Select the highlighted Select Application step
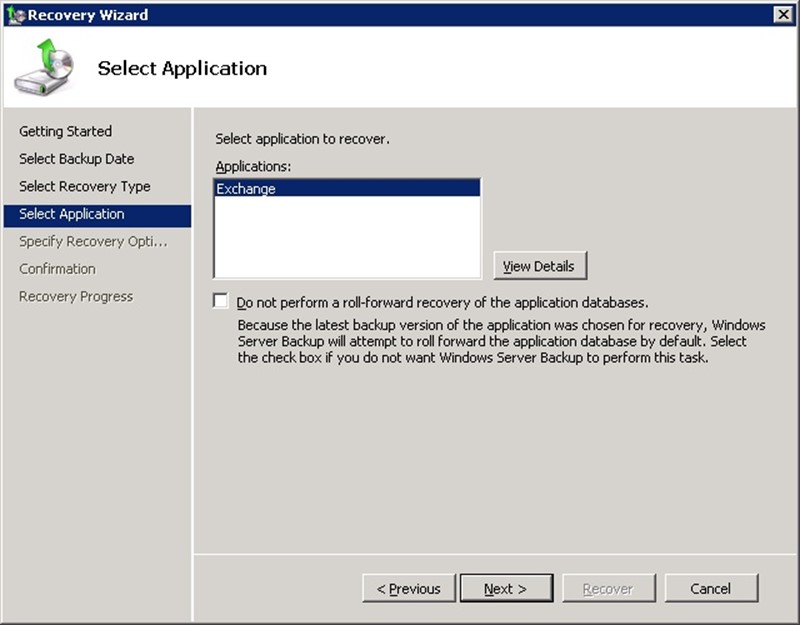This screenshot has height=625, width=800. 72,214
